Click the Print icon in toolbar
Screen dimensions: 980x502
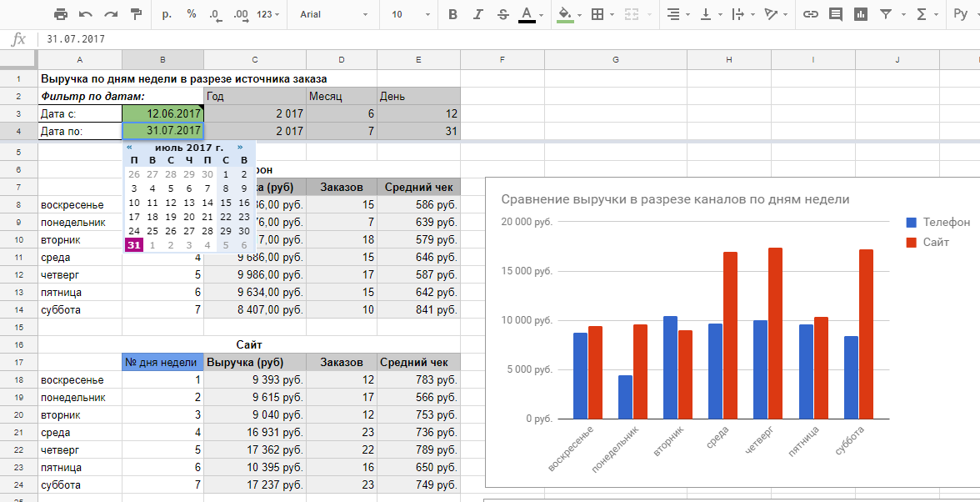(61, 14)
